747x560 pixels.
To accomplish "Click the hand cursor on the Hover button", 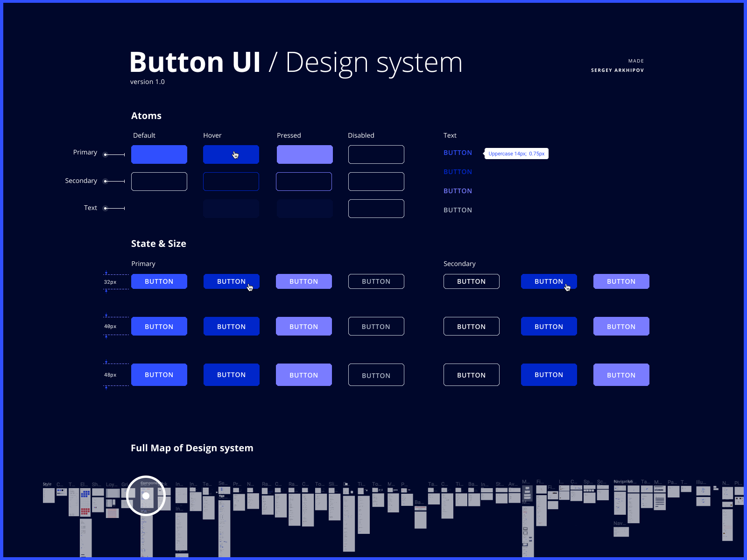I will (x=235, y=154).
